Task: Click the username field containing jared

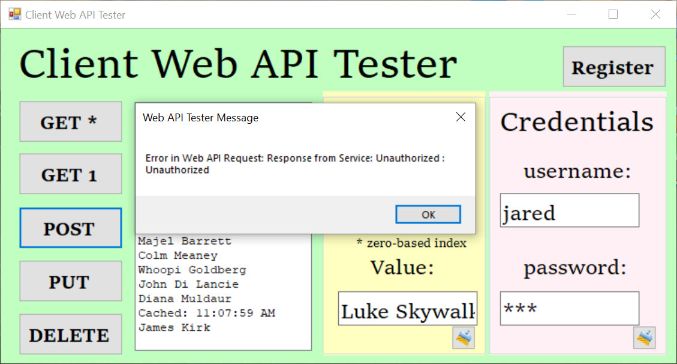Action: click(569, 210)
